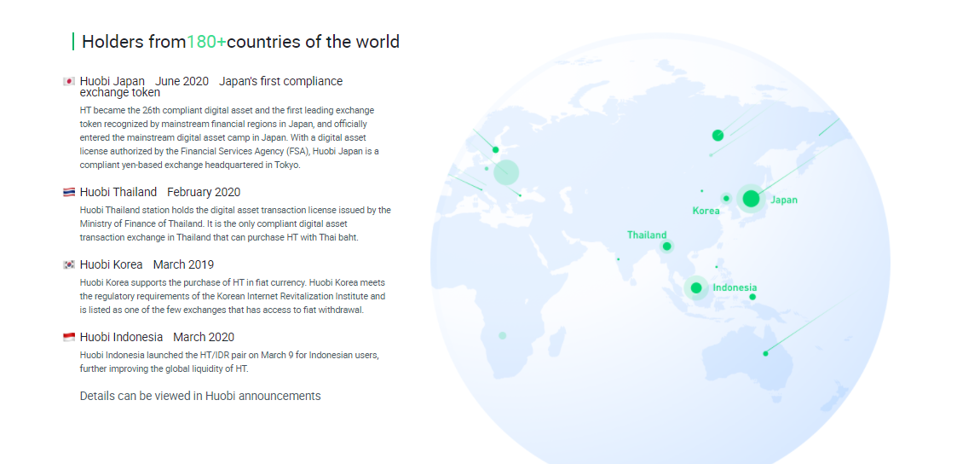980x464 pixels.
Task: Click the Japan label on the globe
Action: pyautogui.click(x=784, y=200)
